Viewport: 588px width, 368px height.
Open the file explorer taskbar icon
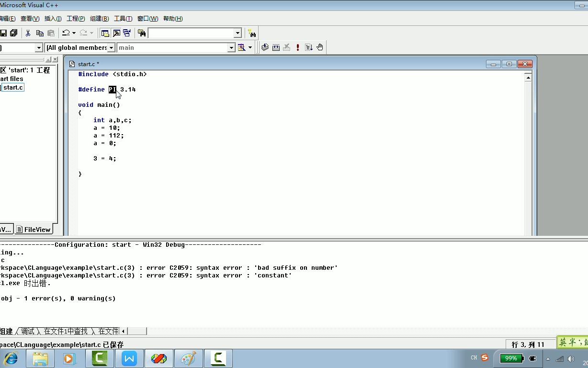[x=40, y=358]
